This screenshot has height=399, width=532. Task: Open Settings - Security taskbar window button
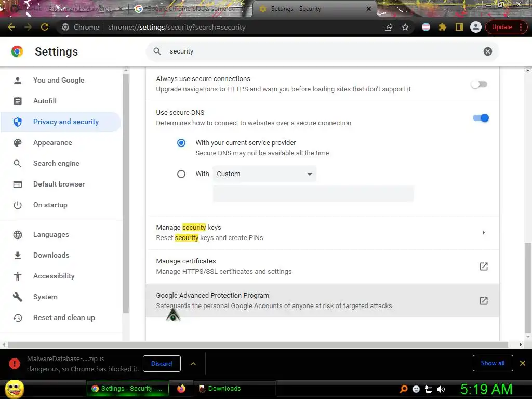tap(128, 389)
